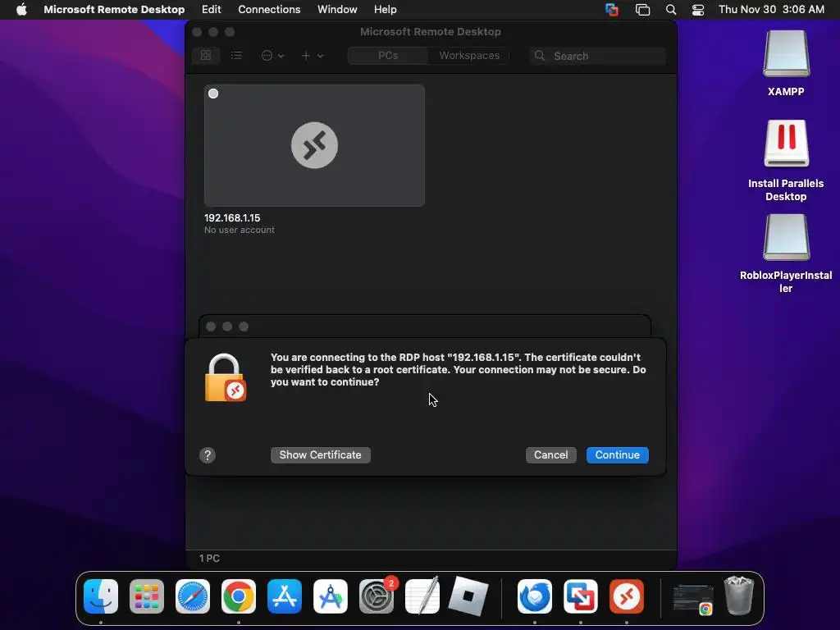Open the compass and pencil app in Dock
Viewport: 840px width, 630px height.
point(331,596)
